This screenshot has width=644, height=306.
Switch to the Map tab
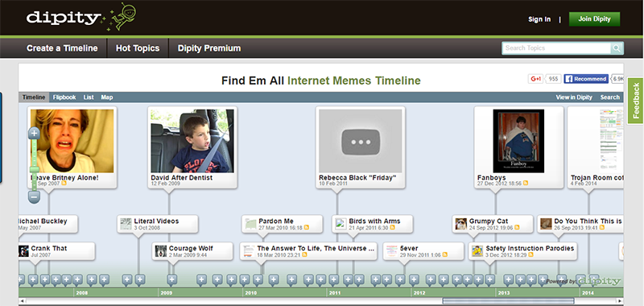point(107,97)
